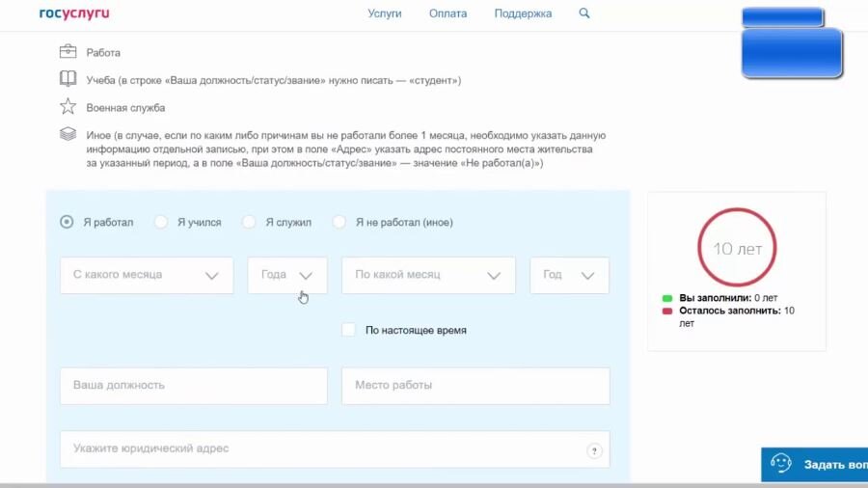Click the support headset icon
Screen dimensions: 868x488
[x=781, y=463]
